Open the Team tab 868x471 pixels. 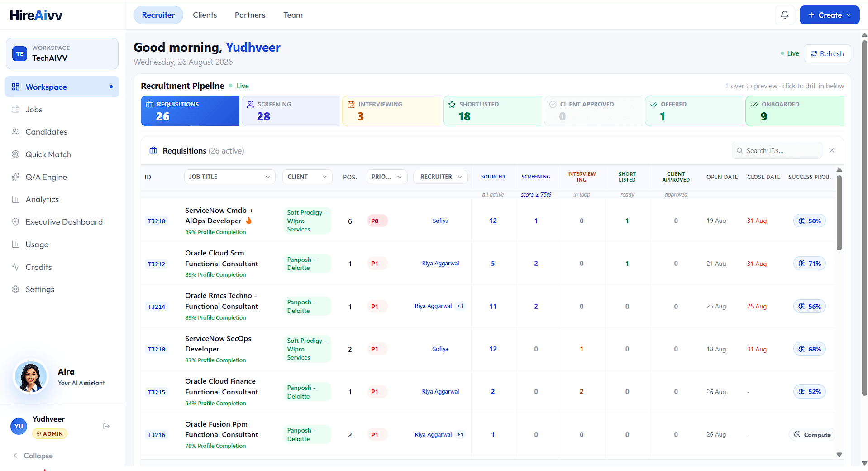tap(293, 15)
